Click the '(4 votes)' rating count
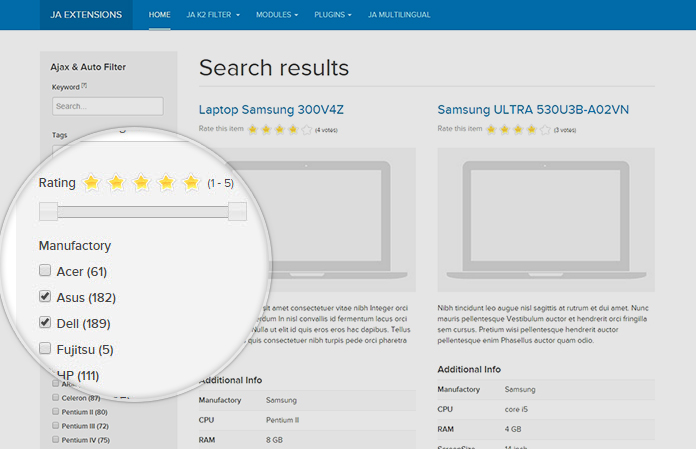This screenshot has height=449, width=696. click(326, 130)
